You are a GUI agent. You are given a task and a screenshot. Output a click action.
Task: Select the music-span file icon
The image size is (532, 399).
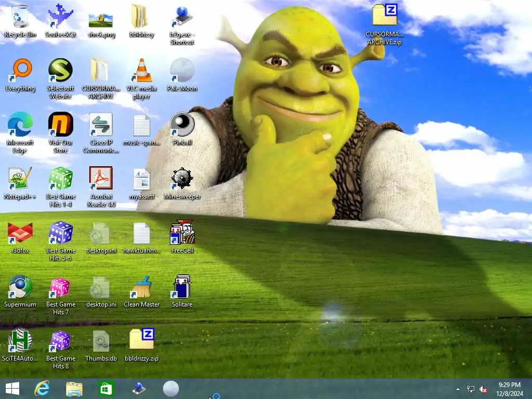point(141,129)
